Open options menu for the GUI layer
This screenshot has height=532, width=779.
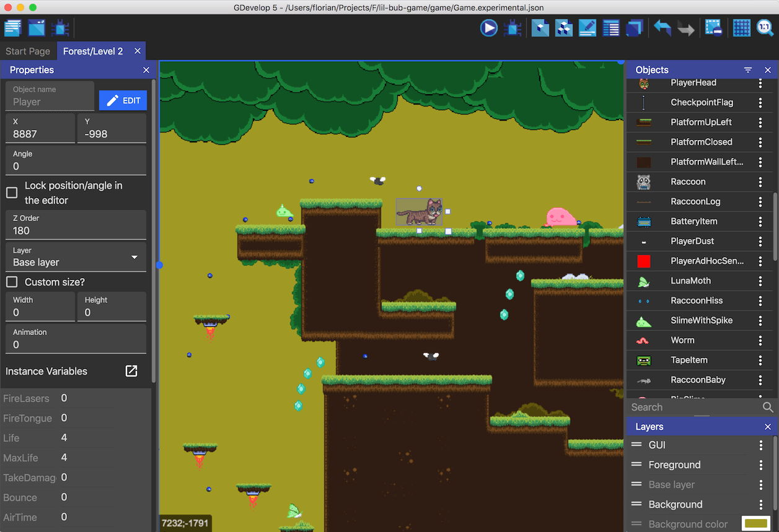(760, 445)
